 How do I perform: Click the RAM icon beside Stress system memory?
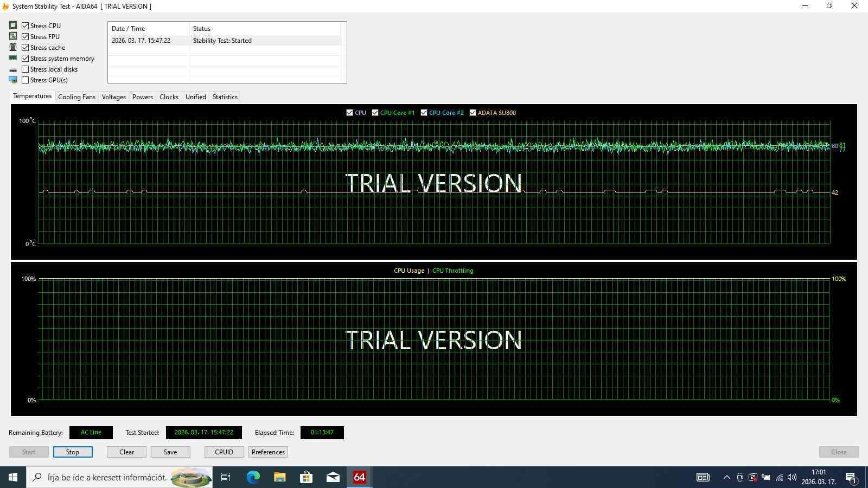tap(13, 57)
